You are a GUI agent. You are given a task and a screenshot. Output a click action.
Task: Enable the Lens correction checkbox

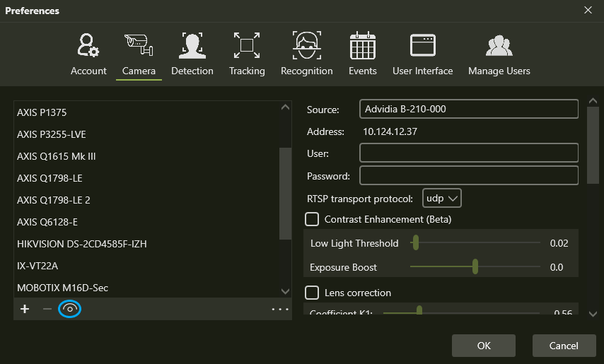tap(312, 293)
